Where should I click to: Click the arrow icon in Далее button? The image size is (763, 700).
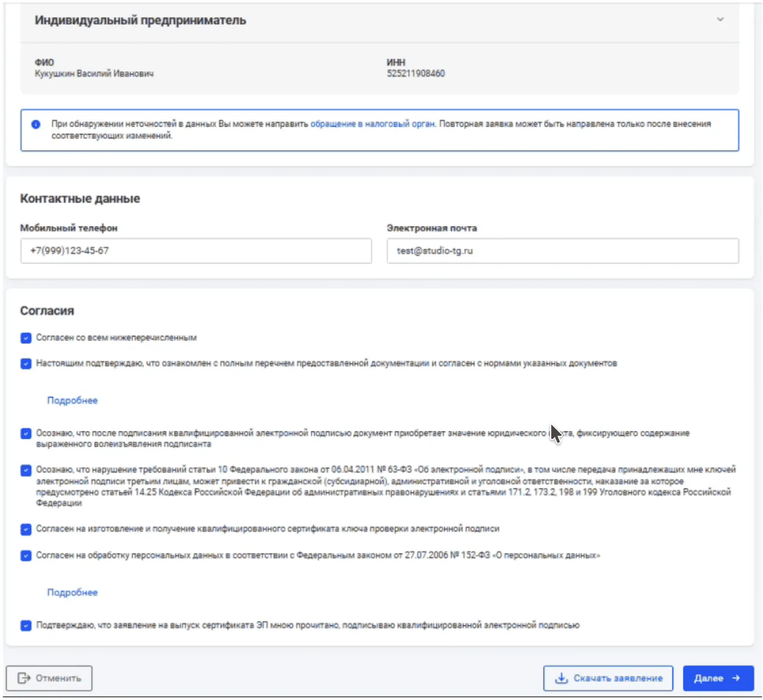[736, 678]
